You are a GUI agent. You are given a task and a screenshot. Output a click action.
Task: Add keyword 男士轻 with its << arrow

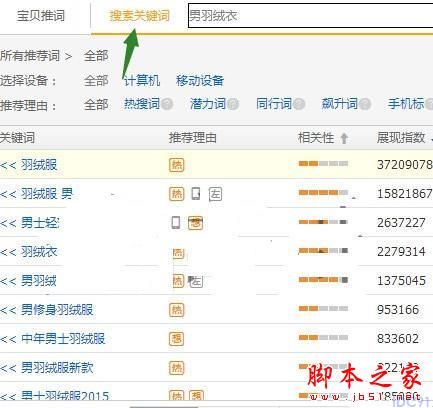tap(8, 223)
